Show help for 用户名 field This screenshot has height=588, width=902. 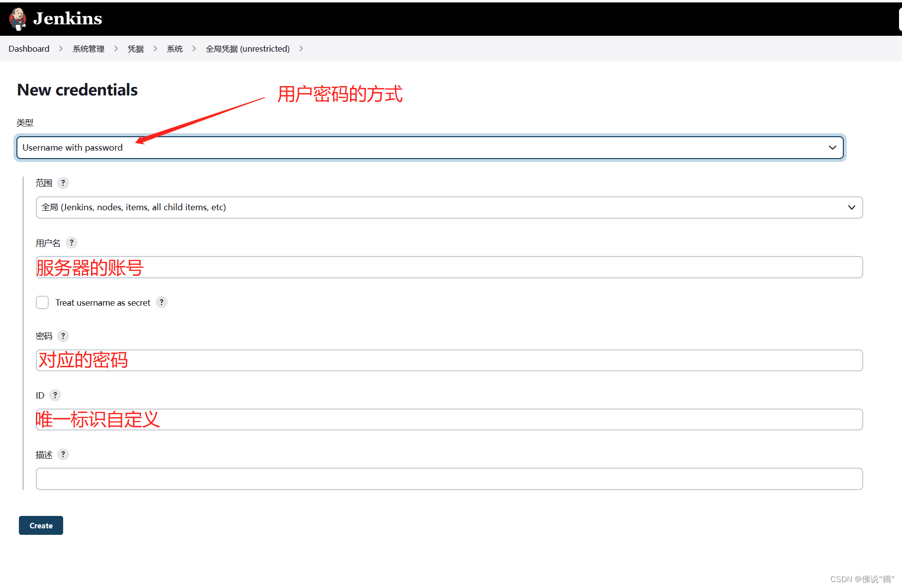coord(72,243)
